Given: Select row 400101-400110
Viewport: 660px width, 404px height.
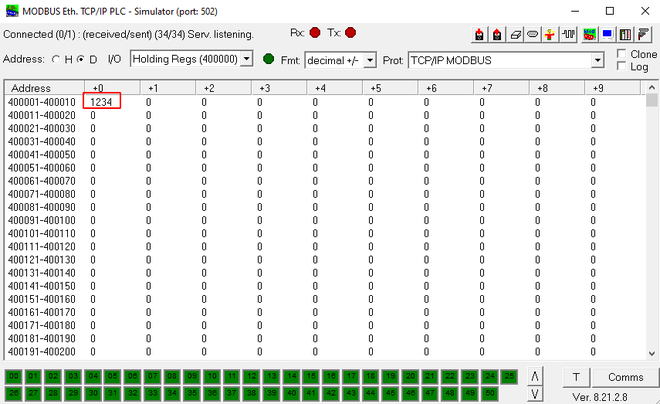Looking at the screenshot, I should [325, 233].
